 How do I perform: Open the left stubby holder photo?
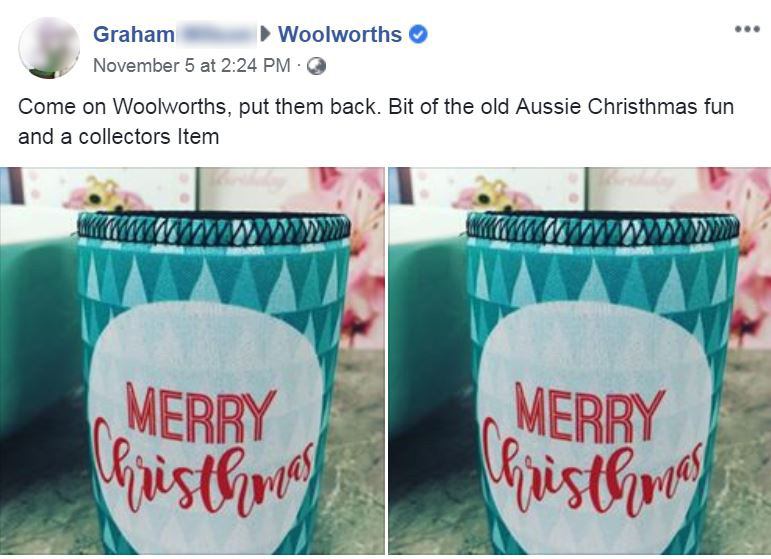pyautogui.click(x=192, y=361)
